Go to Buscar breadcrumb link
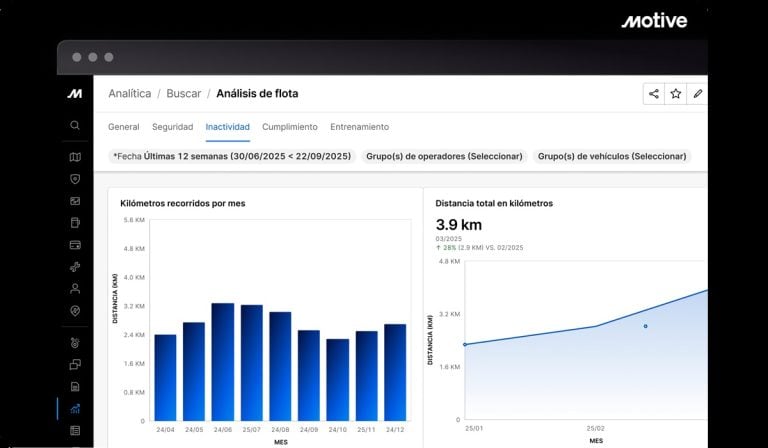768x448 pixels. click(x=183, y=94)
